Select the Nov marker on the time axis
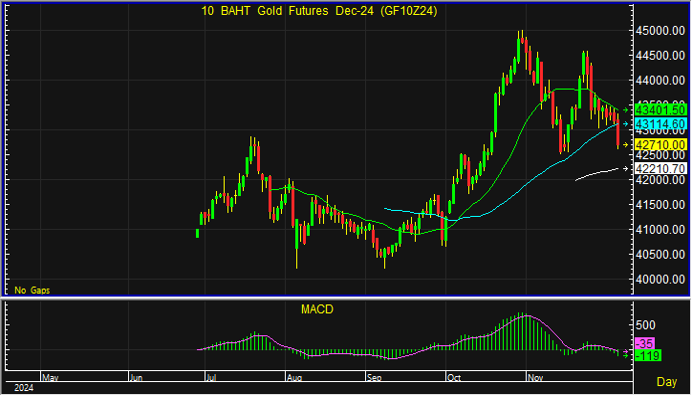Viewport: 692px width, 396px height. (x=535, y=377)
